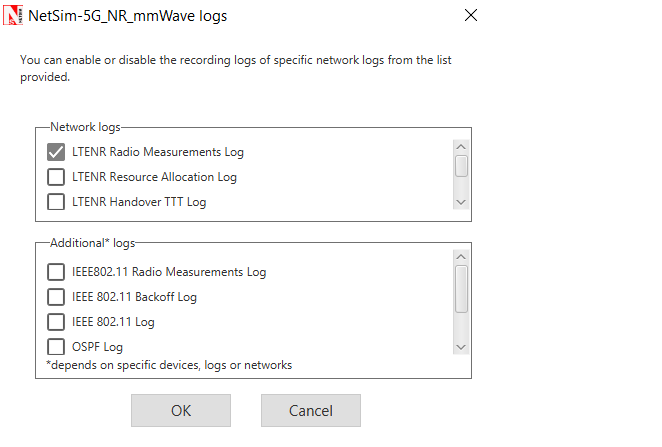Click the 'IEEE 802.11 Backoff Log' label
This screenshot has height=447, width=662.
[134, 297]
